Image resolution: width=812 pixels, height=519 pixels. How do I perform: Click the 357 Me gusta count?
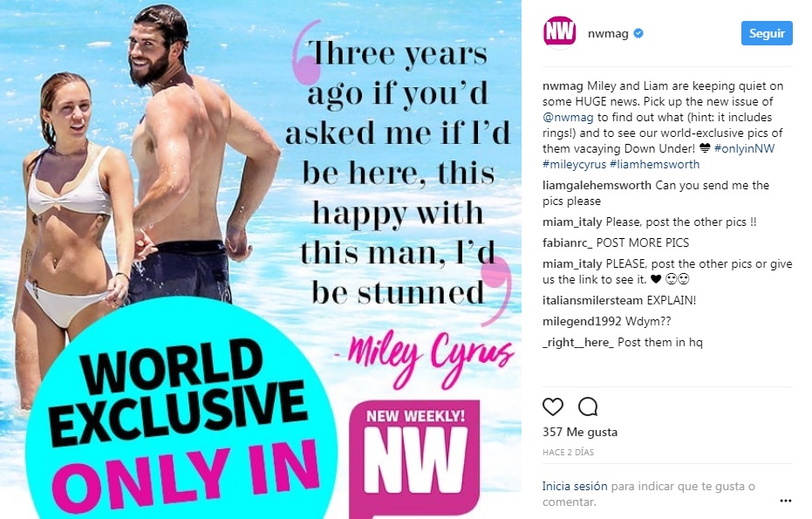pyautogui.click(x=580, y=432)
